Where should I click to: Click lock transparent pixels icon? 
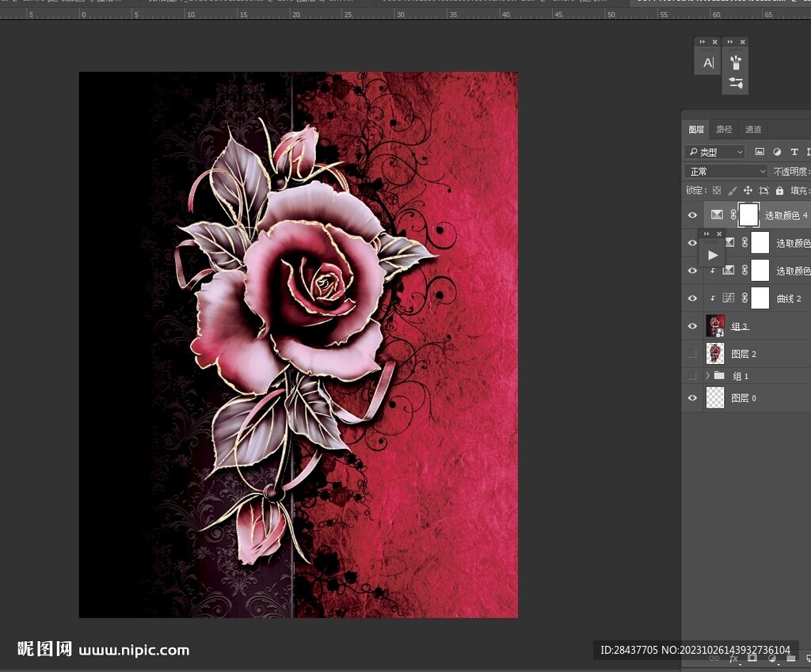717,191
